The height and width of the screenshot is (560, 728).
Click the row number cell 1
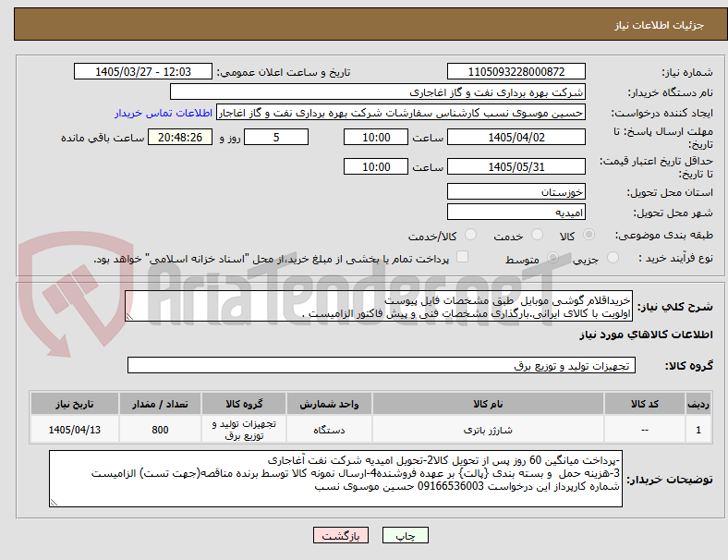click(x=698, y=430)
